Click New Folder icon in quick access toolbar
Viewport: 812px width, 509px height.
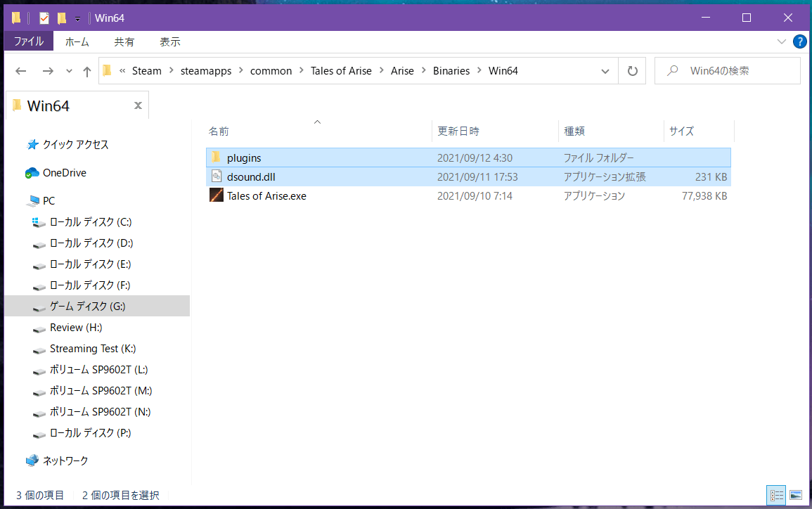click(x=62, y=18)
